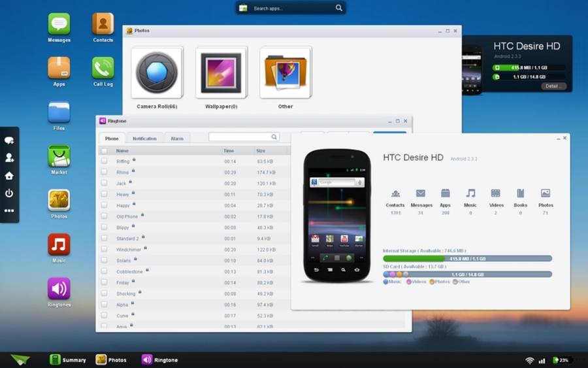Click the Videos icon in summary window
The image size is (588, 368).
(495, 193)
